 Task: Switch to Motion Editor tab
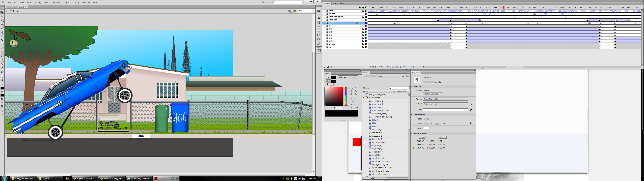point(338,4)
